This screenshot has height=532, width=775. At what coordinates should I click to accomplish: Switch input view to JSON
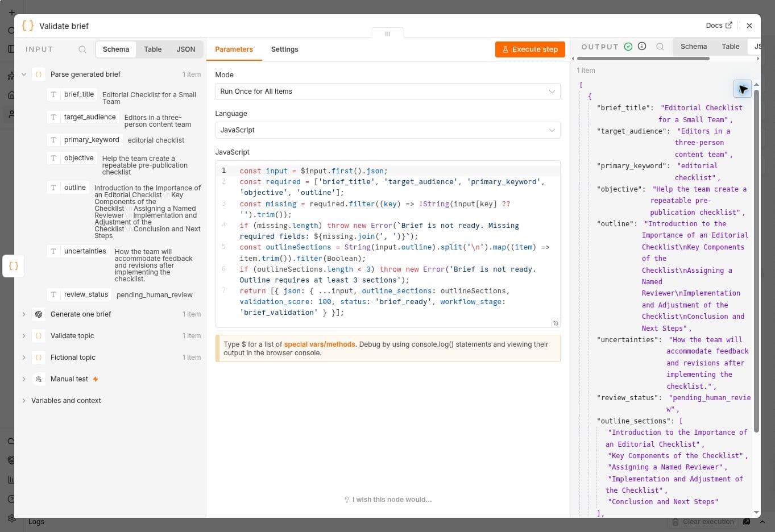click(x=186, y=49)
